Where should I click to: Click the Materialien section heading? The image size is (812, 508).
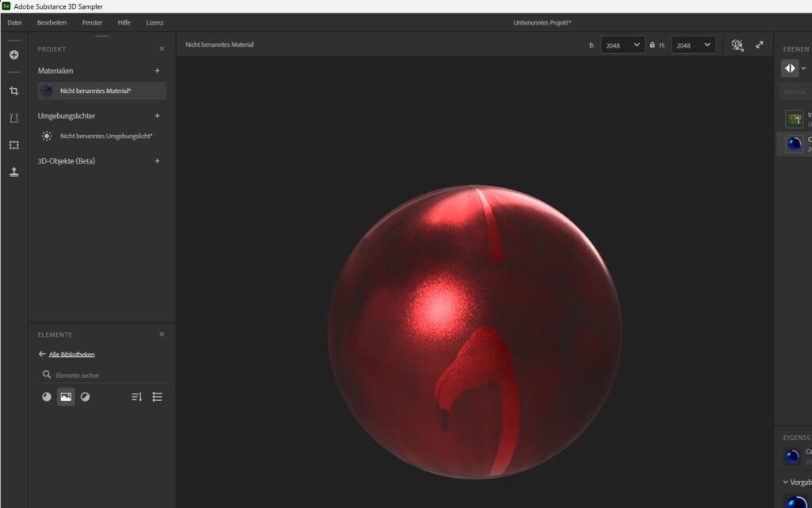pyautogui.click(x=56, y=71)
